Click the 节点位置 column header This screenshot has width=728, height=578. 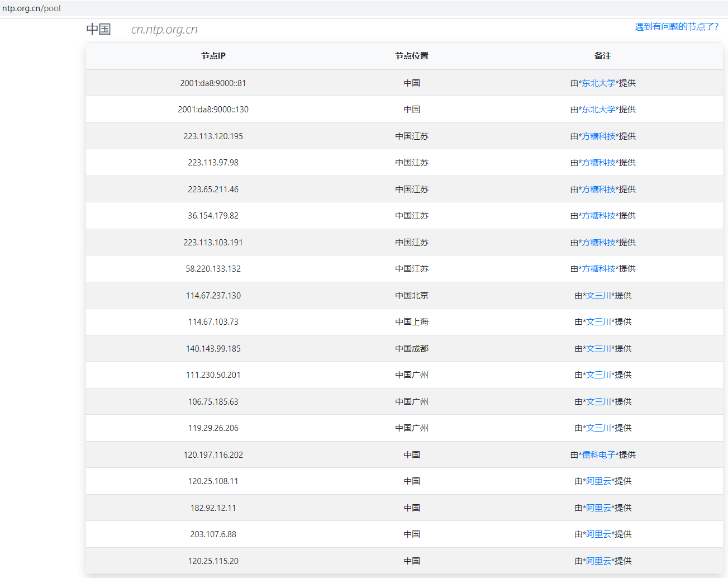click(412, 56)
